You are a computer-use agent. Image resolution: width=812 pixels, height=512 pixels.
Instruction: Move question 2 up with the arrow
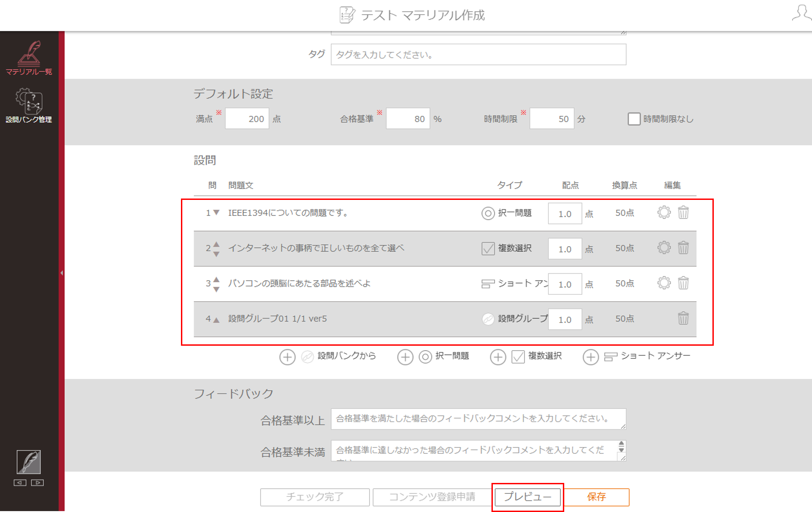pos(216,244)
